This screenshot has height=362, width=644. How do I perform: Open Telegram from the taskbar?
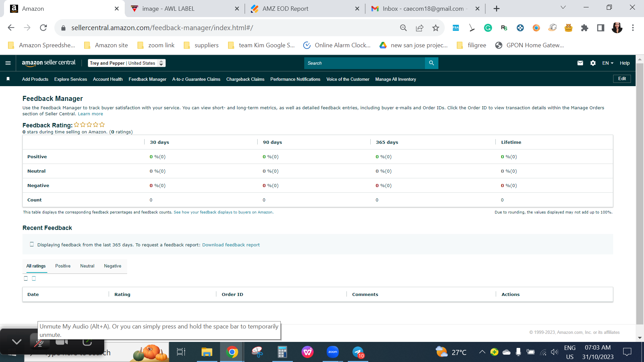click(358, 352)
